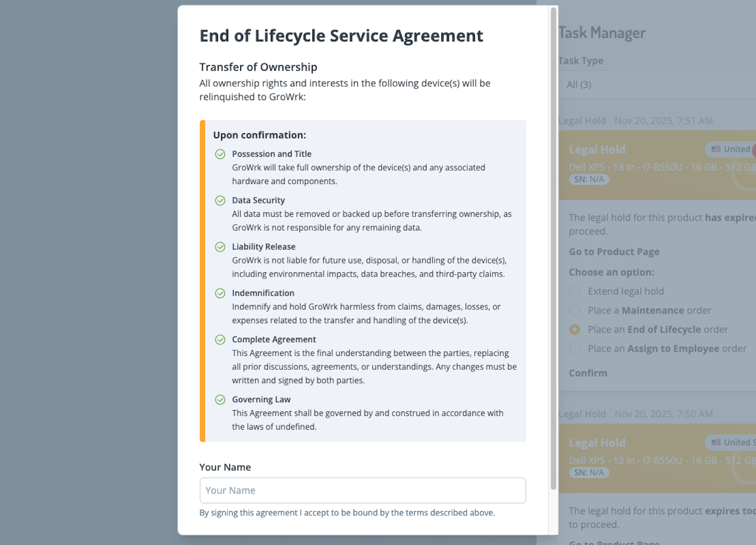756x545 pixels.
Task: Click the Data Security check icon
Action: [x=220, y=200]
